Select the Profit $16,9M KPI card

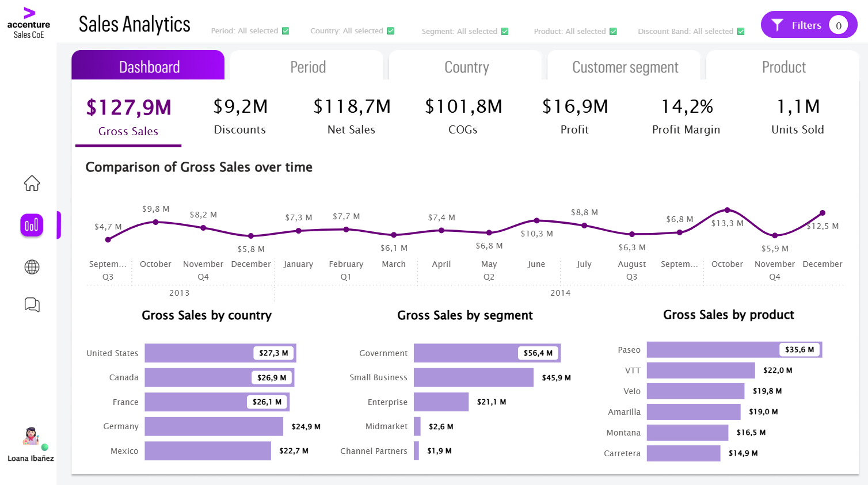coord(575,117)
